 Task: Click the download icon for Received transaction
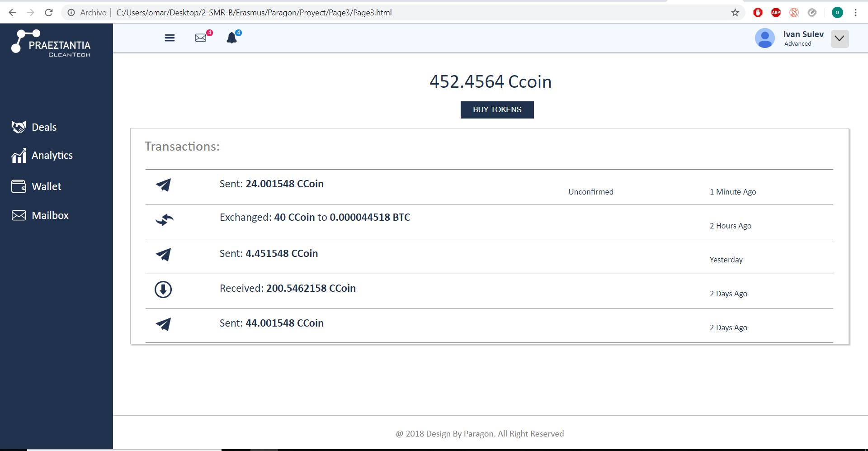(x=163, y=290)
